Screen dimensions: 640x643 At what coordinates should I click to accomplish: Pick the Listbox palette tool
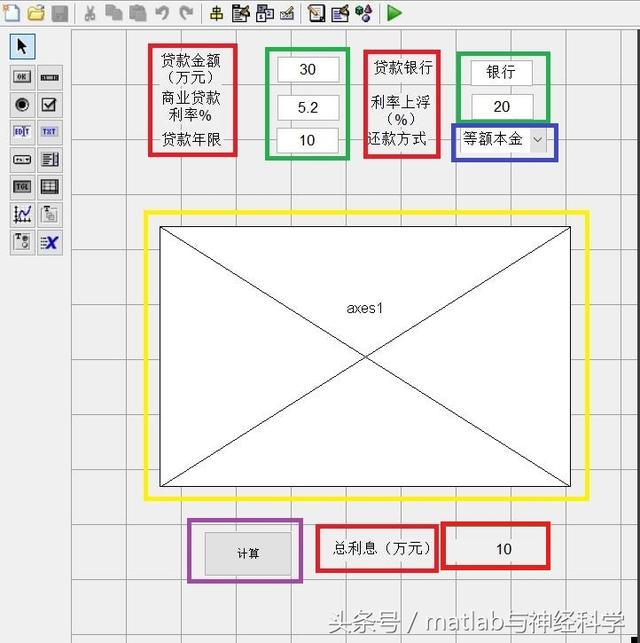[x=50, y=160]
